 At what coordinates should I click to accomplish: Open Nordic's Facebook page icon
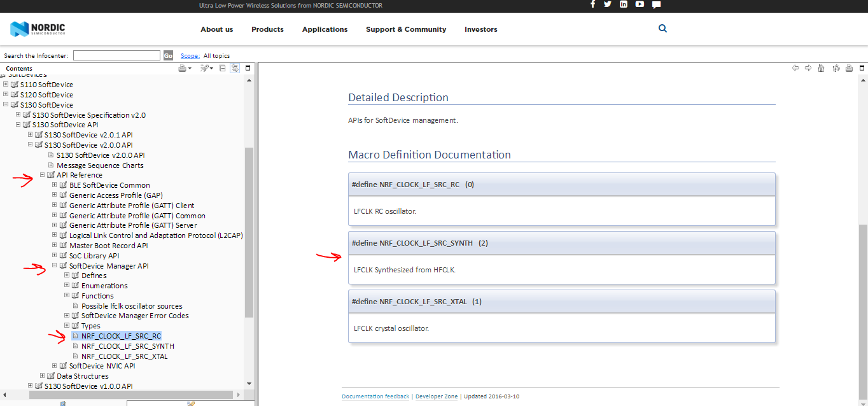[x=592, y=4]
